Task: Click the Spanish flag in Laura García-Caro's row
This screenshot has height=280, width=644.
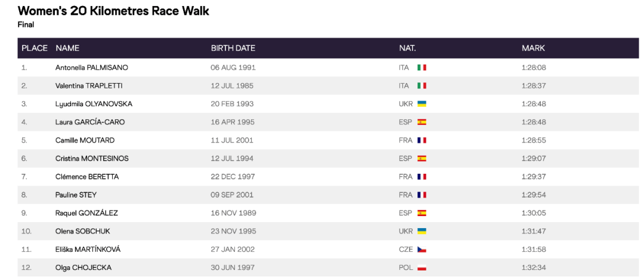Action: click(x=422, y=122)
